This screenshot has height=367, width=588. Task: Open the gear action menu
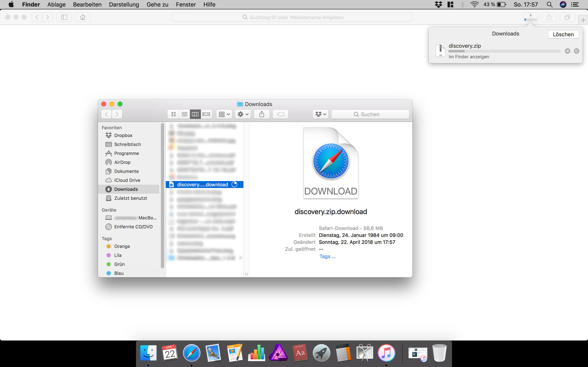pyautogui.click(x=243, y=114)
